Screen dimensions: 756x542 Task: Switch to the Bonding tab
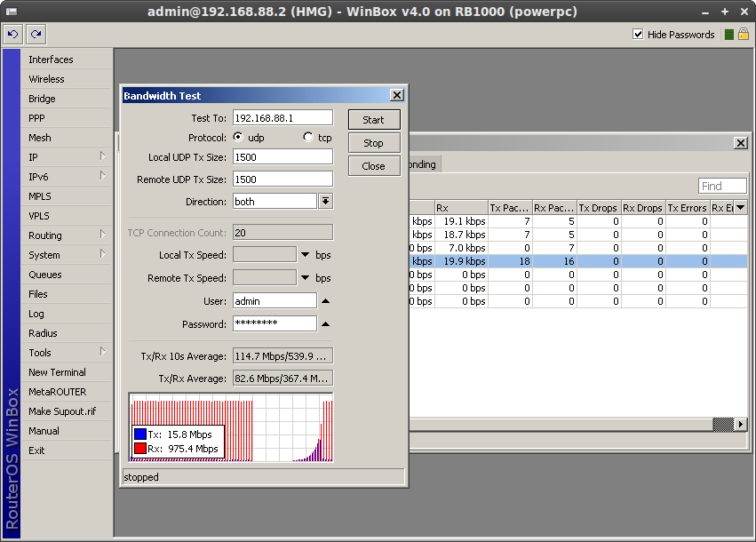point(420,163)
